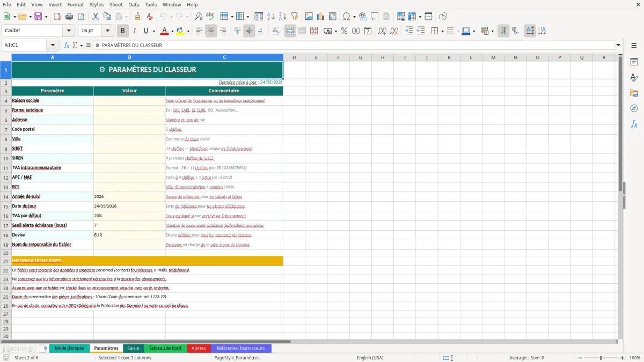The width and height of the screenshot is (644, 362).
Task: Adjust the zoom slider in status bar
Action: click(x=601, y=358)
